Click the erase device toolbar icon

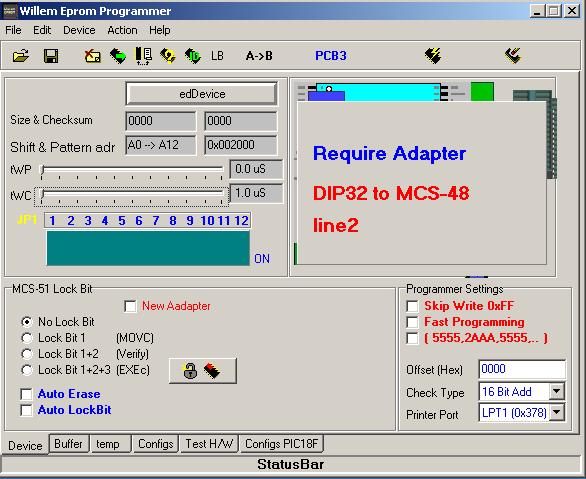tap(92, 56)
